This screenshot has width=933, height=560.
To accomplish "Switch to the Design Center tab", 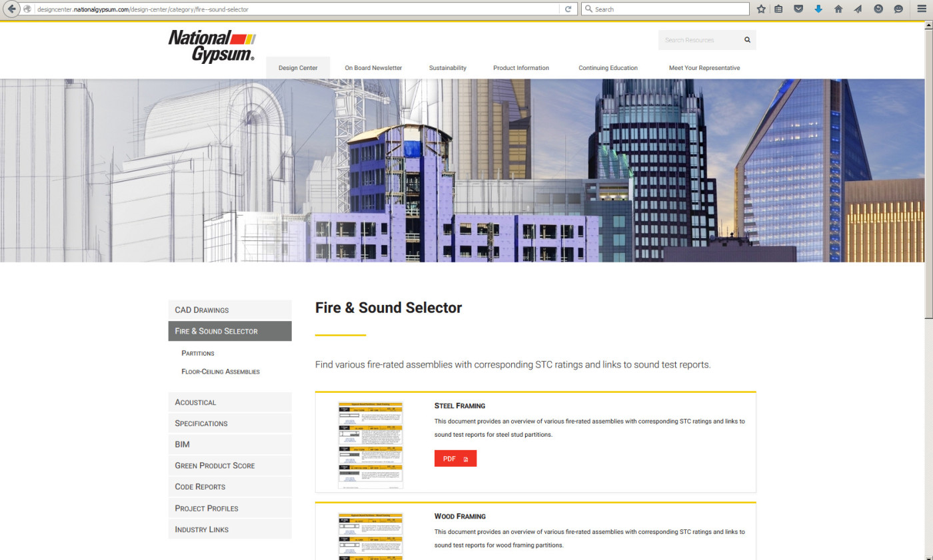I will click(297, 67).
